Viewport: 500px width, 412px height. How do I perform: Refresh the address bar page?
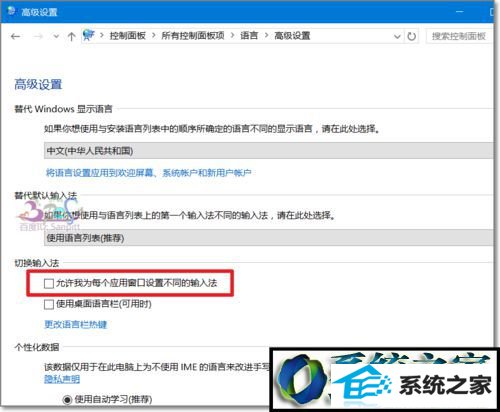click(412, 36)
